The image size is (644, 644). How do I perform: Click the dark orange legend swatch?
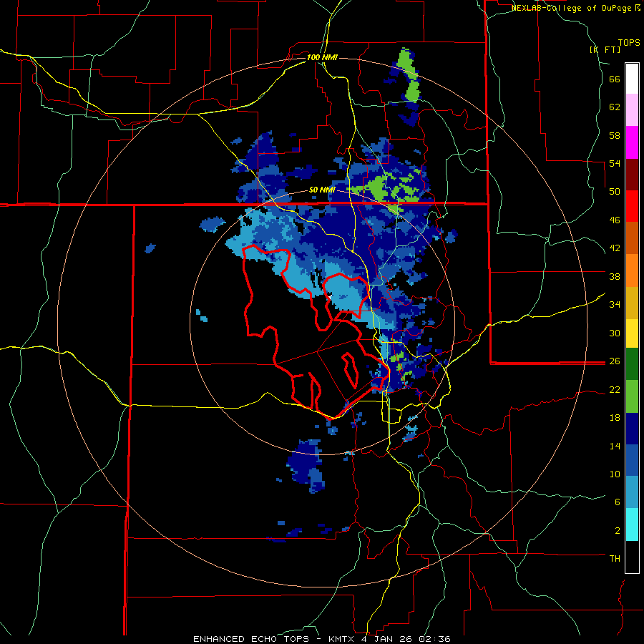pyautogui.click(x=632, y=238)
